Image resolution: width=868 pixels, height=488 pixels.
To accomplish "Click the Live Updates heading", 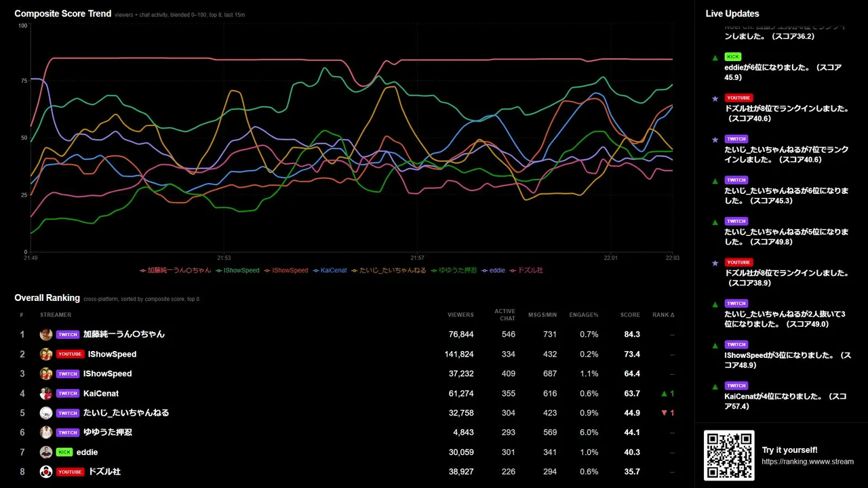I will (732, 14).
